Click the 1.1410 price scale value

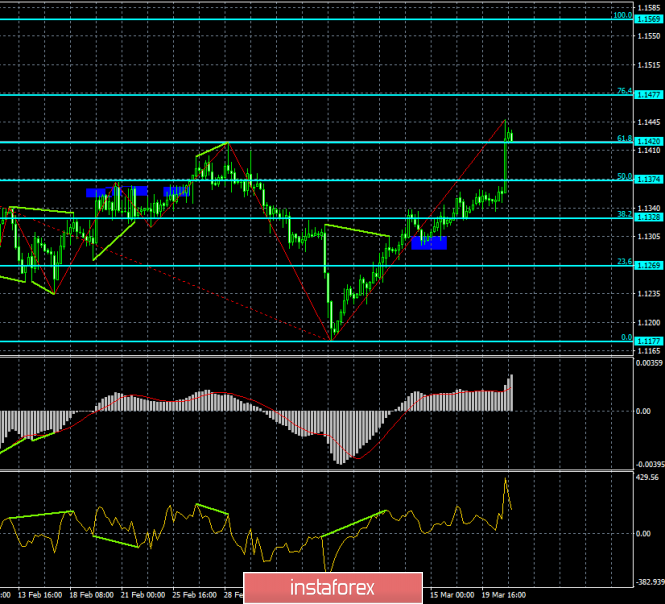point(649,151)
